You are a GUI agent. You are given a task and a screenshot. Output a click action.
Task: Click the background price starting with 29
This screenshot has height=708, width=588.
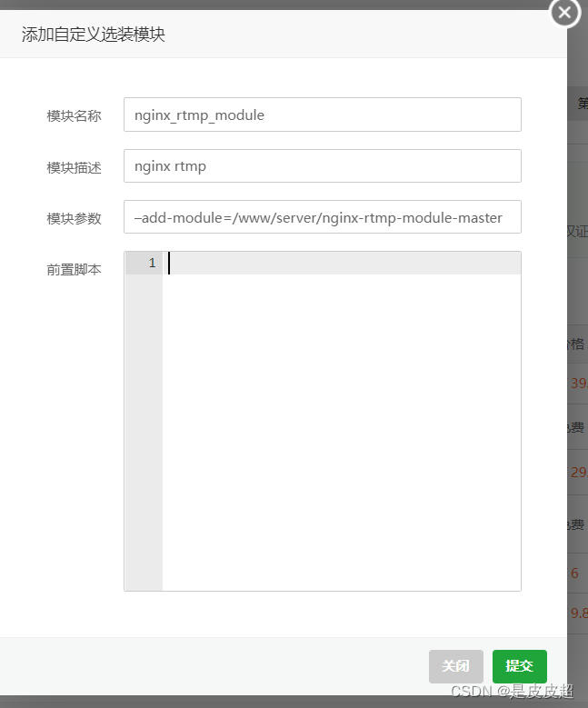pos(579,473)
